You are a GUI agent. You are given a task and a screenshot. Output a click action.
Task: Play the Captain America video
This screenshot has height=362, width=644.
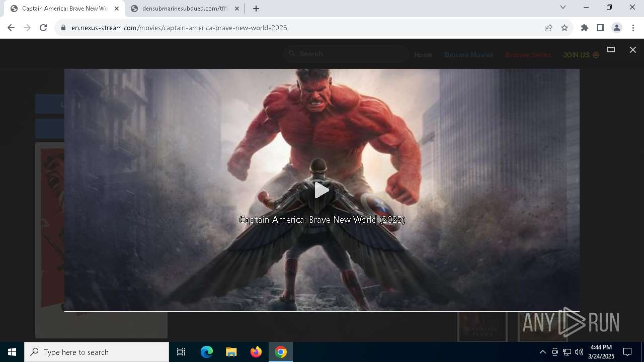click(321, 191)
